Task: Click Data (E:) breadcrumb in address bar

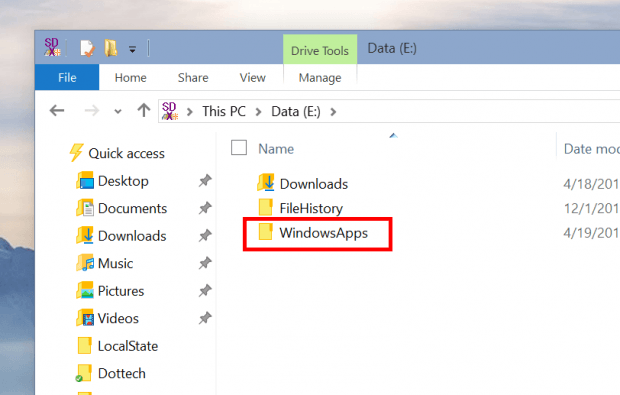Action: (296, 112)
